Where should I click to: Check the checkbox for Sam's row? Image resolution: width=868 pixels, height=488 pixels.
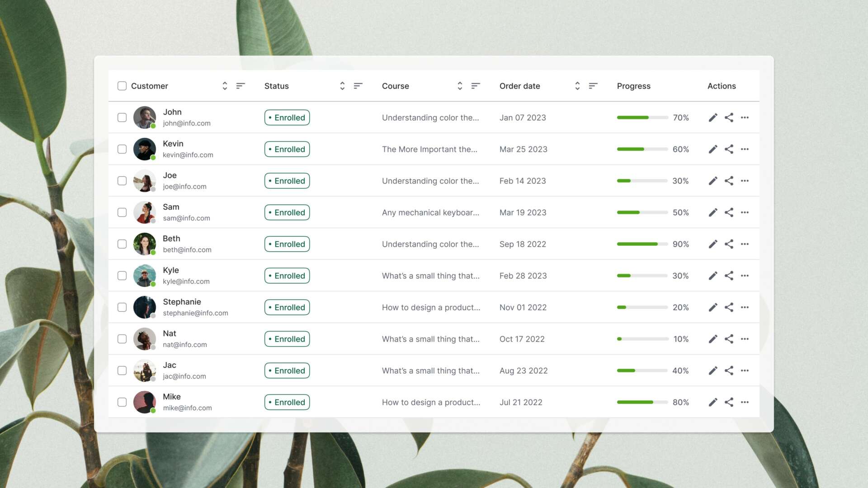(122, 212)
